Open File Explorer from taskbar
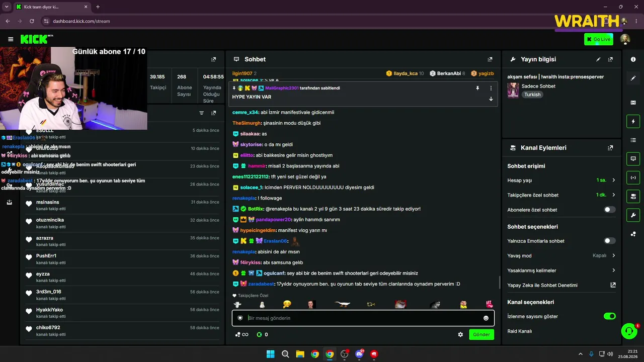Viewport: 644px width, 362px height. 300,354
